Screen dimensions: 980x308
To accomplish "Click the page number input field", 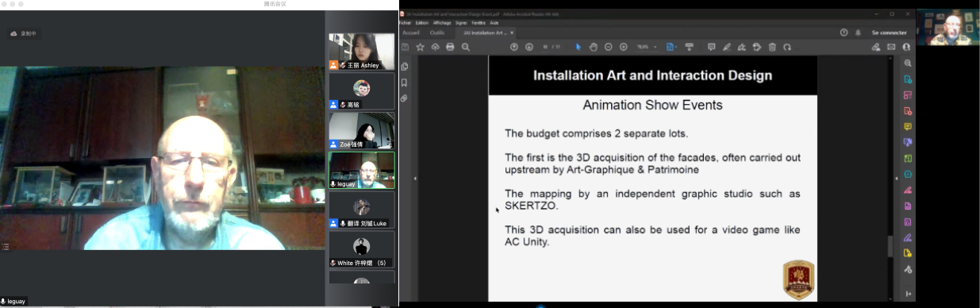I will [x=546, y=47].
